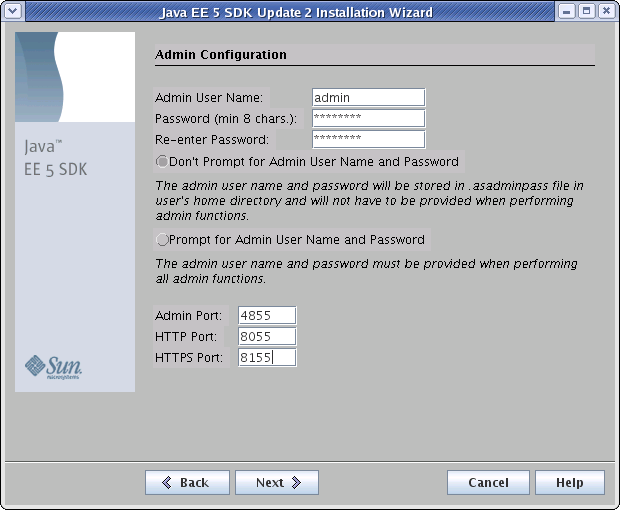The width and height of the screenshot is (620, 510).
Task: Click the 'must be provided' description text
Action: coord(366,271)
